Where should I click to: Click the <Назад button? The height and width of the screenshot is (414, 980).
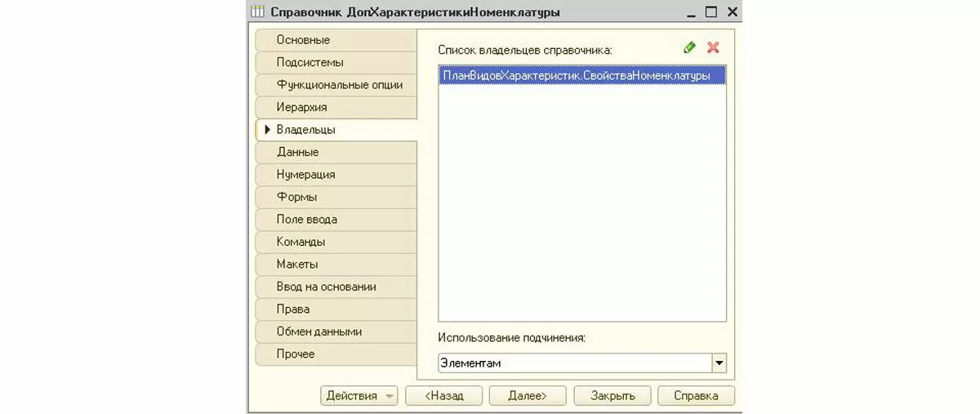coord(444,395)
